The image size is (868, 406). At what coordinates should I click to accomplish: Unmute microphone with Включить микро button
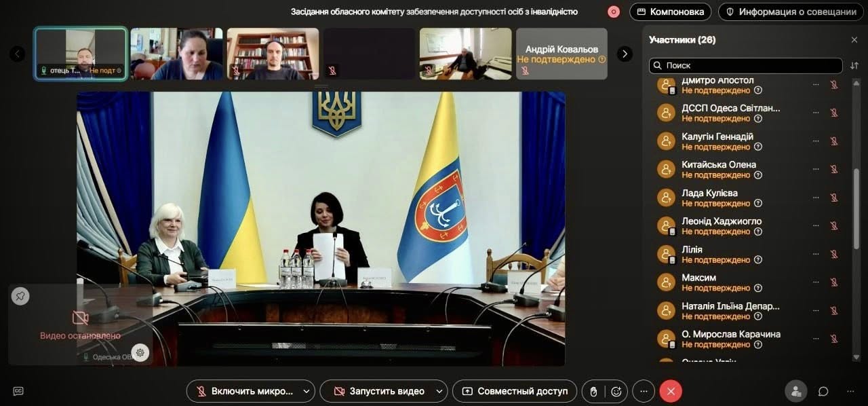tap(244, 391)
